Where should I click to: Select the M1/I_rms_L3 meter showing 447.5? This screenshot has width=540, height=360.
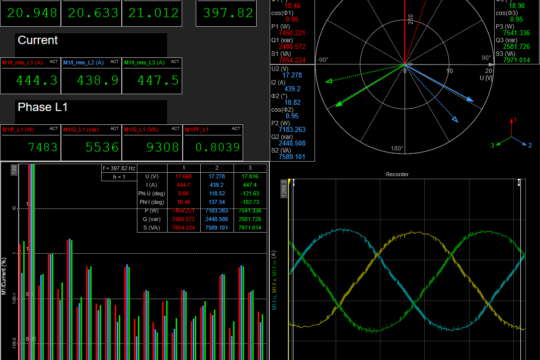(152, 75)
